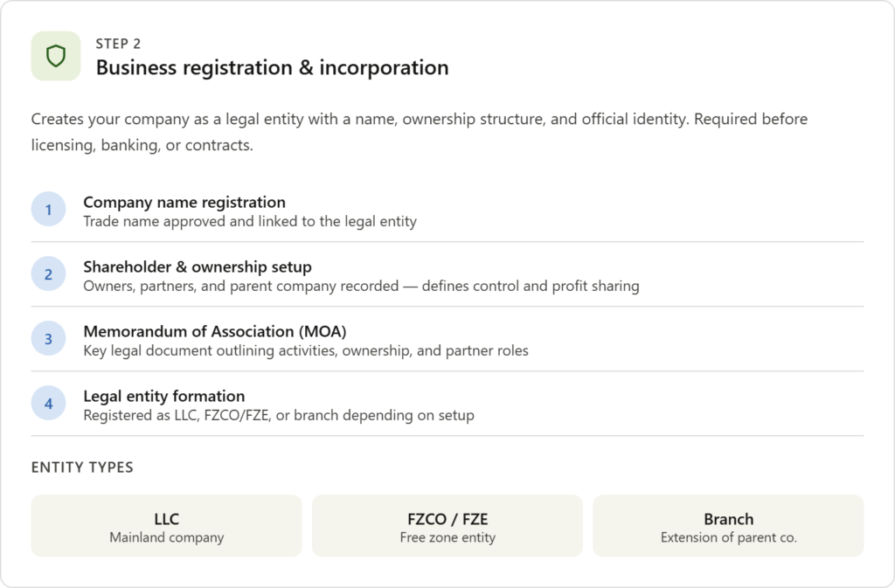
Task: Choose the Branch entity type card
Action: click(728, 526)
